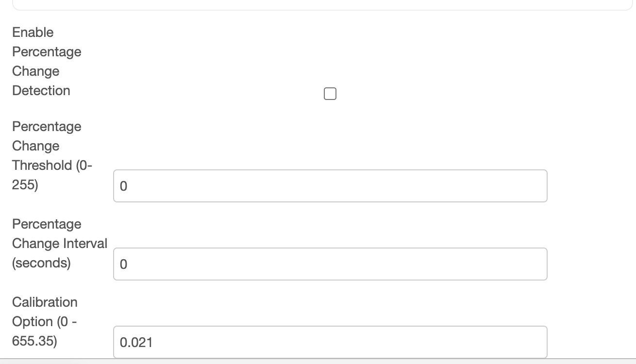
Task: Click the word 'Threshold' in the label
Action: coord(42,165)
